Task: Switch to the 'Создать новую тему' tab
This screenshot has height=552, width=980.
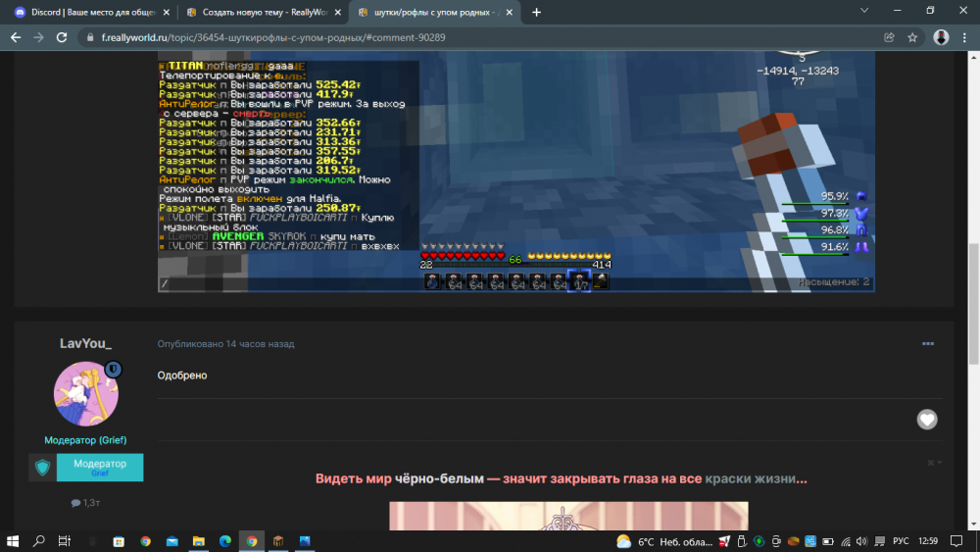Action: (x=265, y=12)
